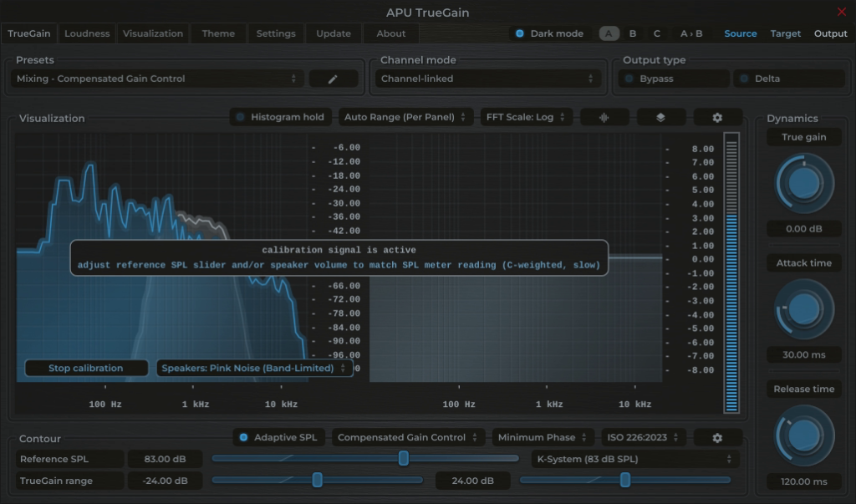Select the Target metering view
Screen dimensions: 856x504
(x=785, y=33)
